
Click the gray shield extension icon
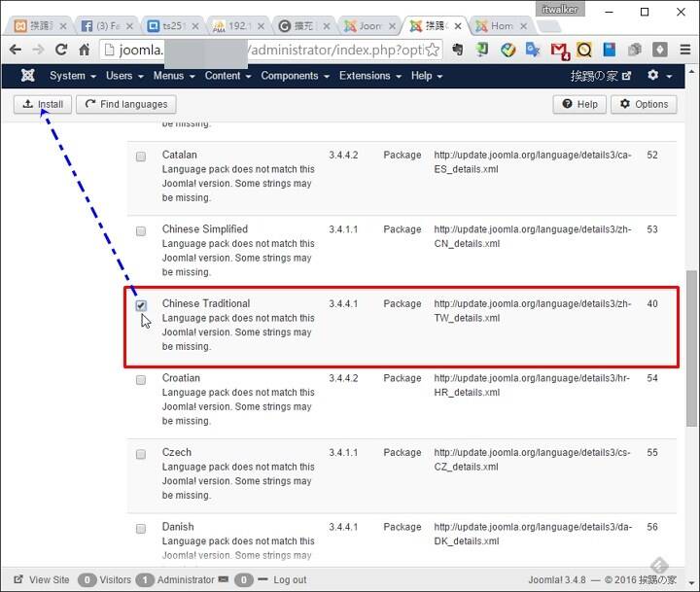[660, 50]
